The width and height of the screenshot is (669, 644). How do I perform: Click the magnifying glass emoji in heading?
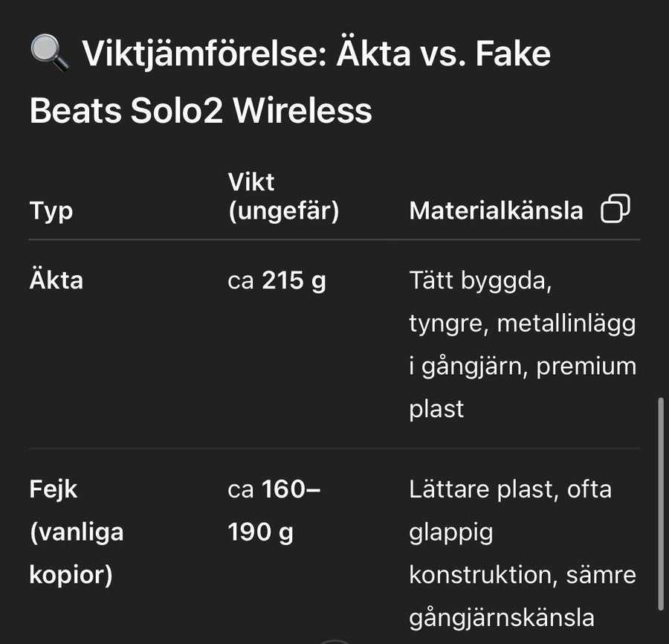pyautogui.click(x=50, y=53)
